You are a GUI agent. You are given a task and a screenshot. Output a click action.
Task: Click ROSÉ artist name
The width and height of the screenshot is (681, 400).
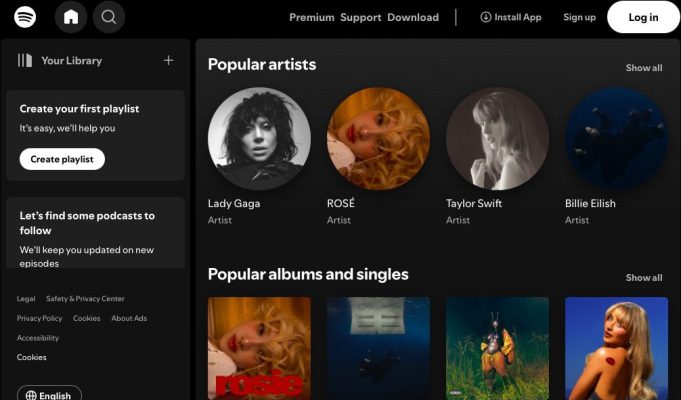(x=341, y=203)
